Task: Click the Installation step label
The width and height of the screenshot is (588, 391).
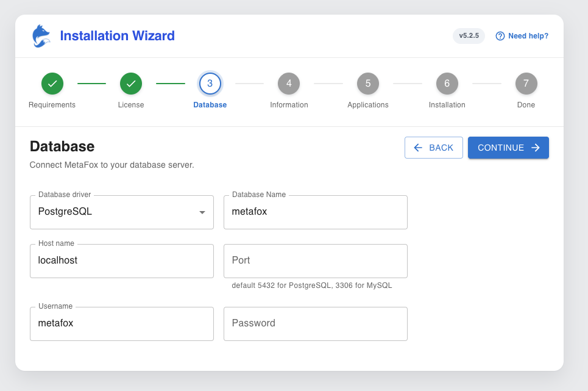Action: 447,105
